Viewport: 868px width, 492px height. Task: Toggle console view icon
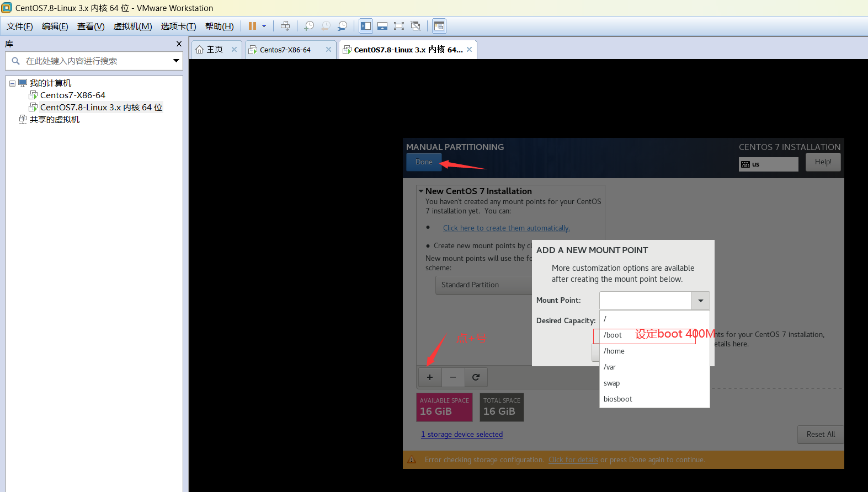tap(439, 26)
